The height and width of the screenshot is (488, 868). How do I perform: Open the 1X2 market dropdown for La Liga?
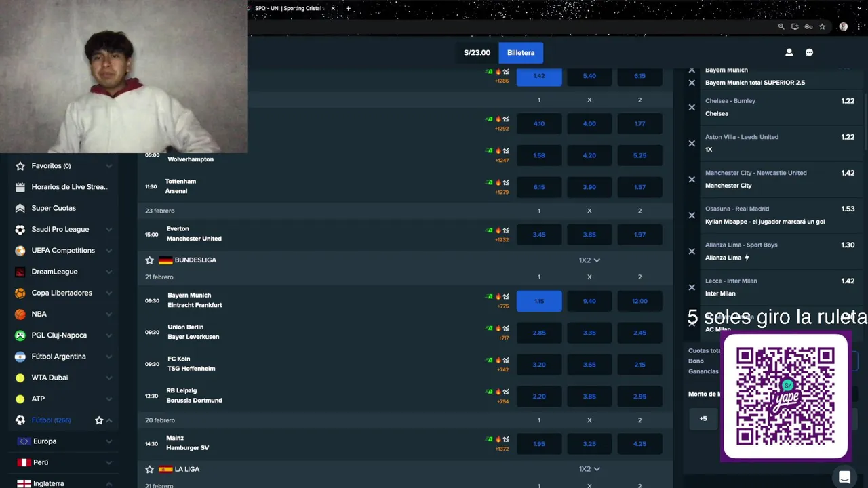click(589, 469)
